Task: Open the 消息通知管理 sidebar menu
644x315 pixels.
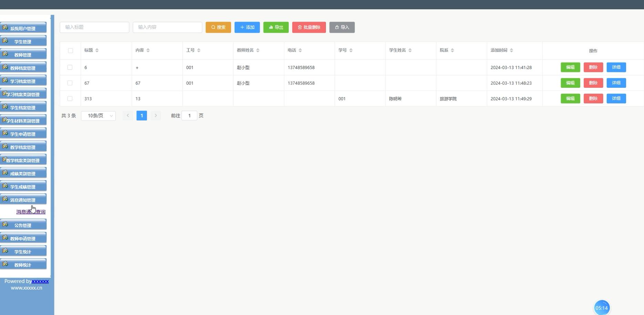Action: [5, 199]
